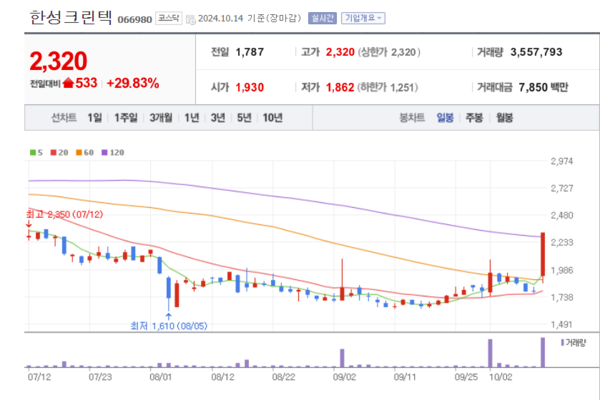600x400 pixels.
Task: Select the 5년 line chart period
Action: coord(244,118)
